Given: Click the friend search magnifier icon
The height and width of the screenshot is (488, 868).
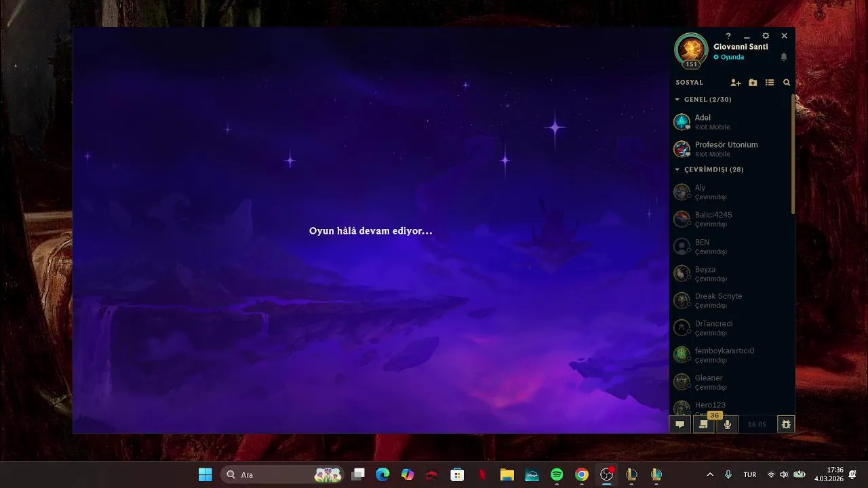Looking at the screenshot, I should coord(787,83).
